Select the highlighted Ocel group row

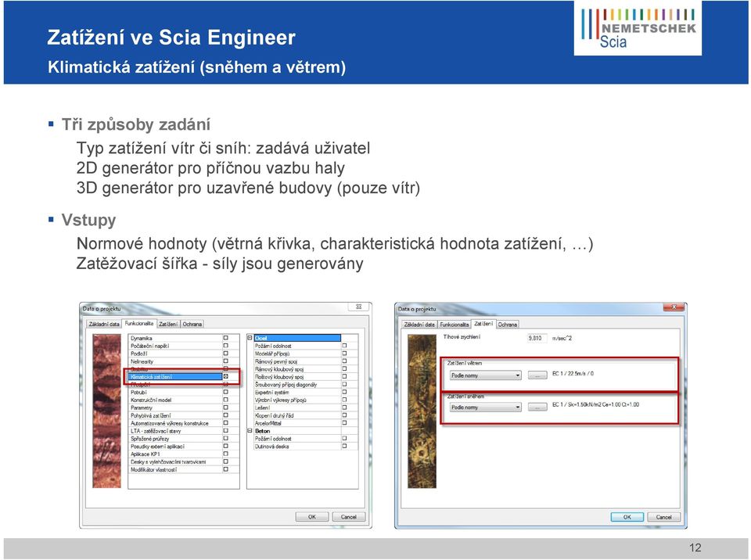click(x=297, y=338)
